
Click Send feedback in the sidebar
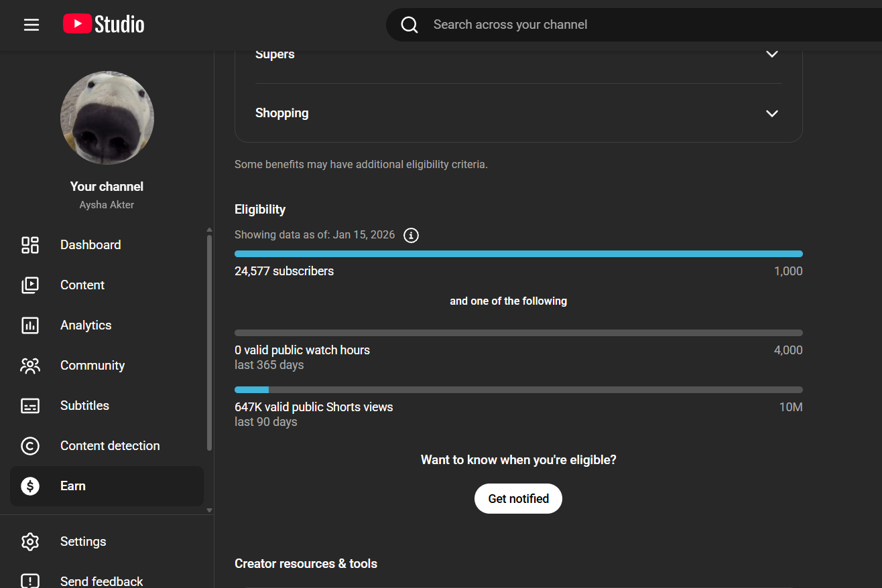pyautogui.click(x=101, y=581)
